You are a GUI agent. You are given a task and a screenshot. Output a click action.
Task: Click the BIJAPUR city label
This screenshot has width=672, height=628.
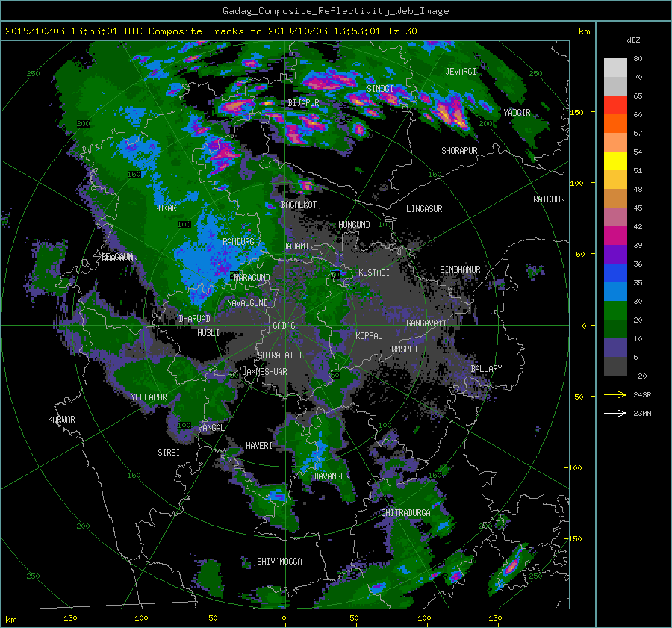303,103
